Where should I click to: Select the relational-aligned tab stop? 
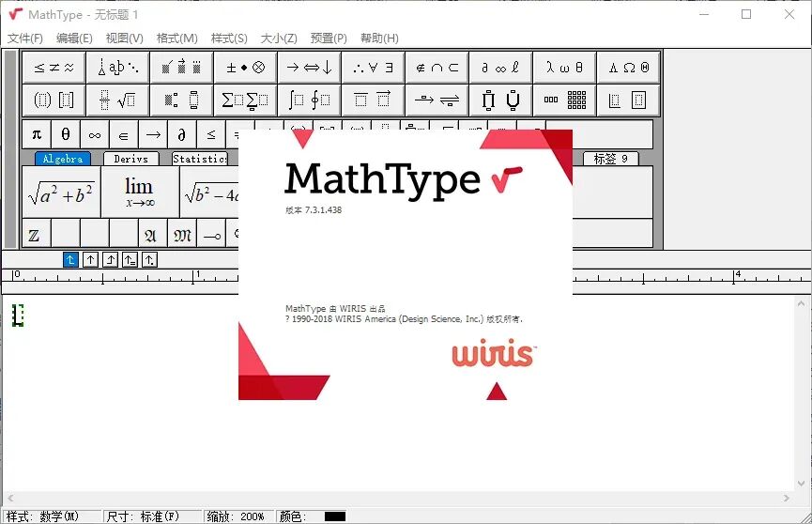(130, 260)
